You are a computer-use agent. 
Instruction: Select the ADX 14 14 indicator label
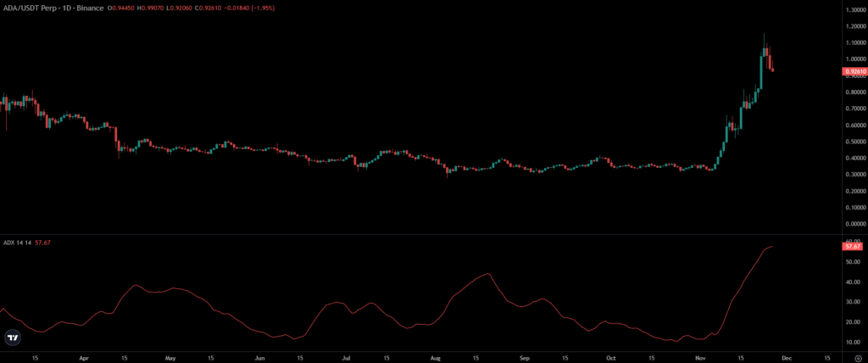click(x=17, y=243)
